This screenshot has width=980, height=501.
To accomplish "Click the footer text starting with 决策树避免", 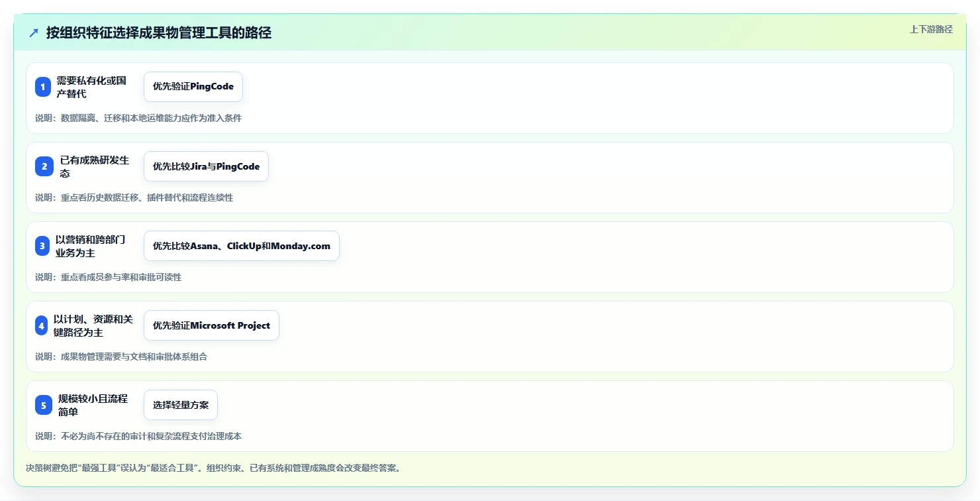I will [213, 468].
